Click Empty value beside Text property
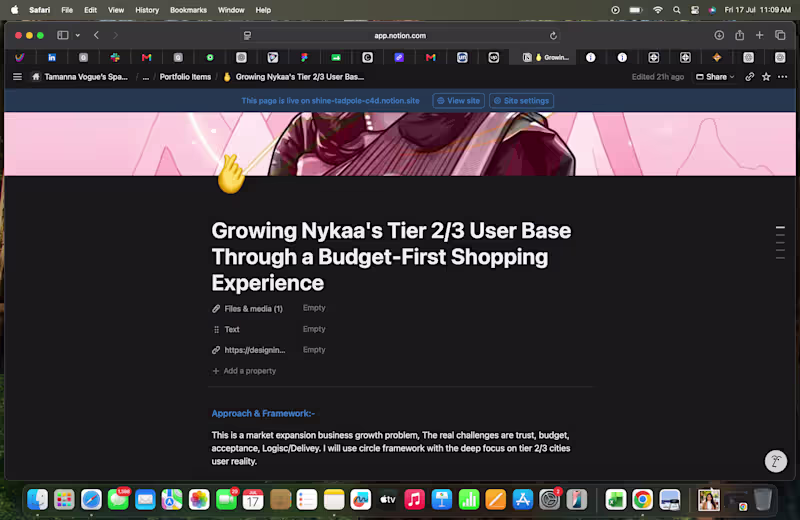The width and height of the screenshot is (800, 520). point(314,329)
